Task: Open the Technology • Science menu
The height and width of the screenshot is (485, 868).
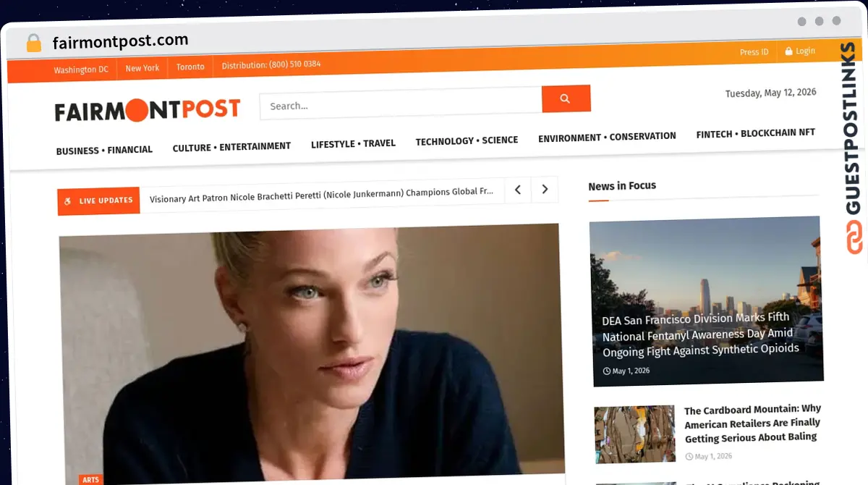Action: point(467,140)
